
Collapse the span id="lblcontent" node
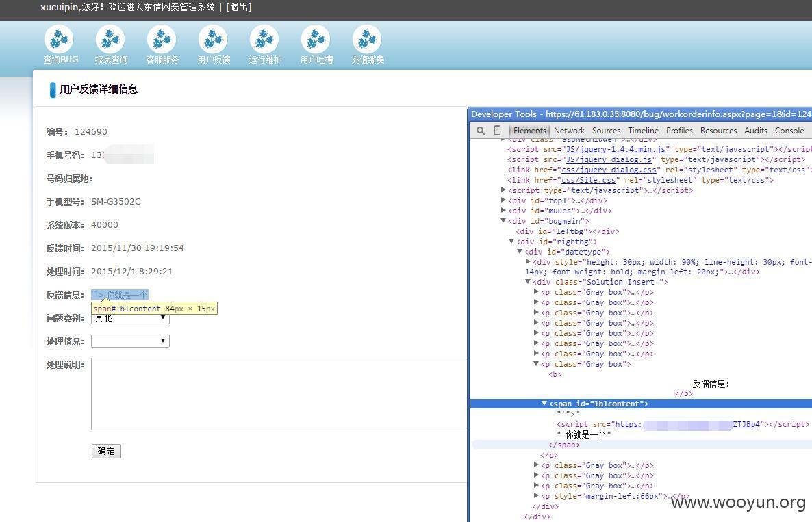pos(544,404)
